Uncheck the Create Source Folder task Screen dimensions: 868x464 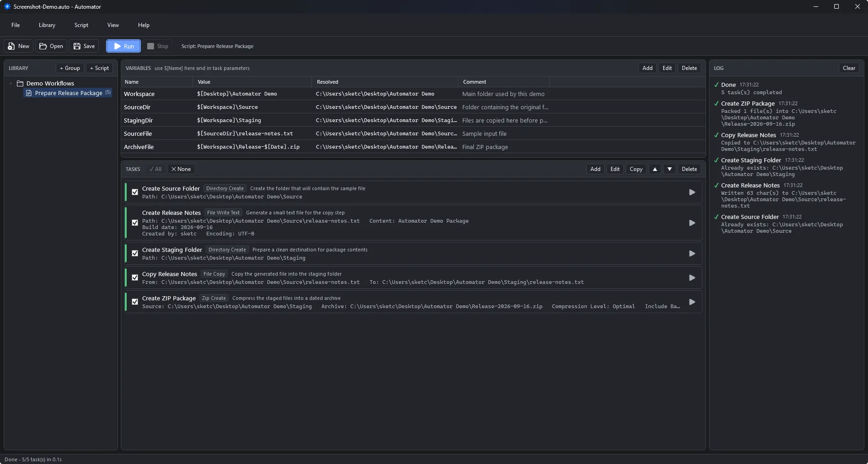tap(135, 192)
